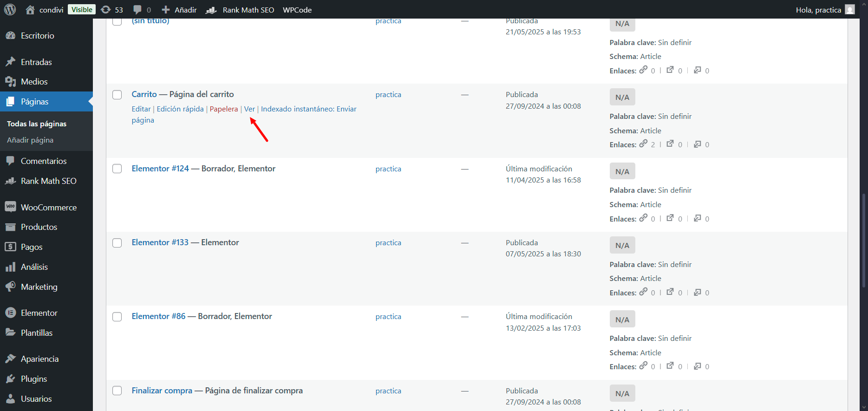This screenshot has height=411, width=868.
Task: Open the 53 pending updates icon
Action: [106, 10]
